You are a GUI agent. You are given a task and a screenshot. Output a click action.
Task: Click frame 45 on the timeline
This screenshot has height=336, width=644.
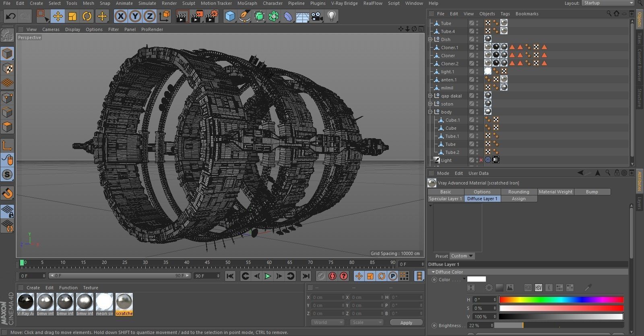pyautogui.click(x=207, y=263)
